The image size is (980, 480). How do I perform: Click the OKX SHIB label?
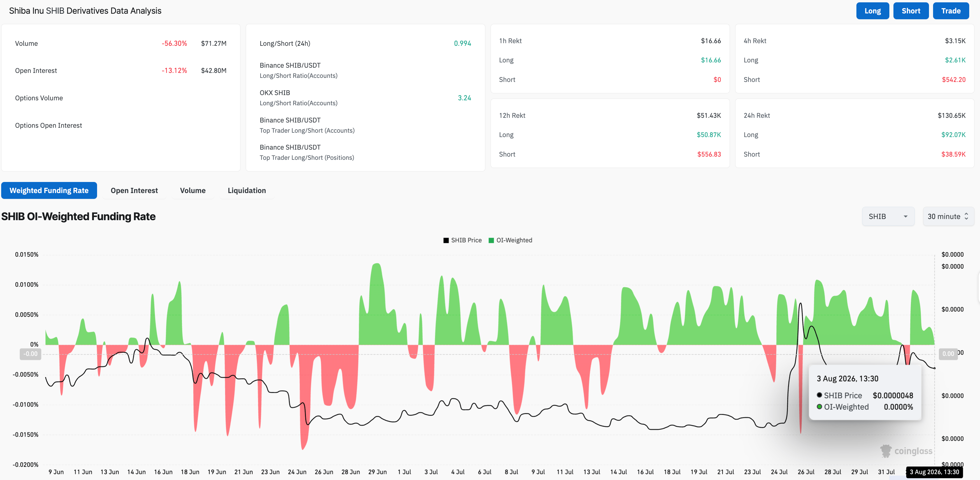click(275, 92)
